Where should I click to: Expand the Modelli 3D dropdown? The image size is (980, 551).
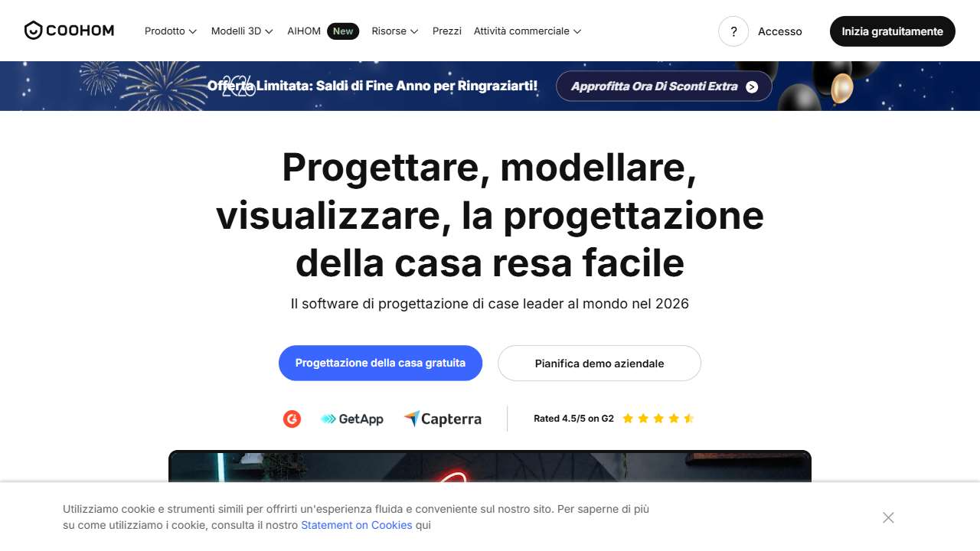point(242,31)
